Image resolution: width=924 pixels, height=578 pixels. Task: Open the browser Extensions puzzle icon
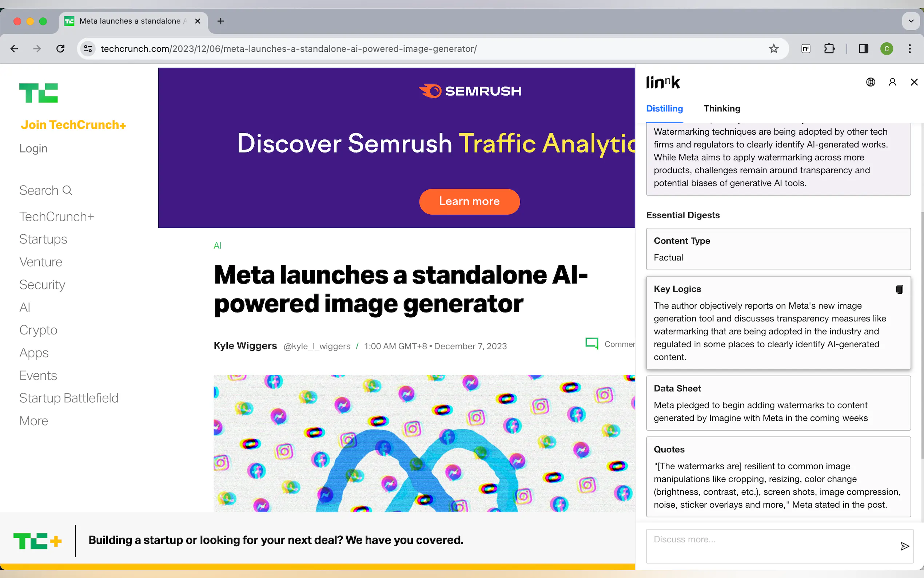pos(829,48)
